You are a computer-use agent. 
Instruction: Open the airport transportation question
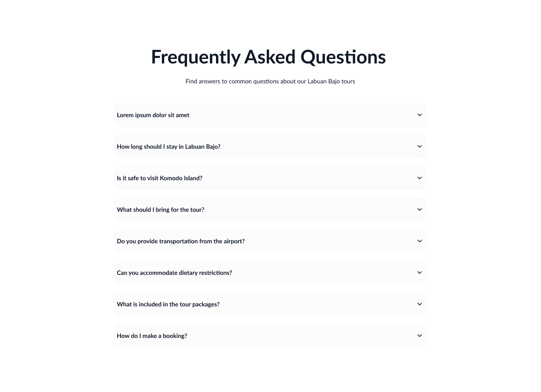pyautogui.click(x=270, y=241)
